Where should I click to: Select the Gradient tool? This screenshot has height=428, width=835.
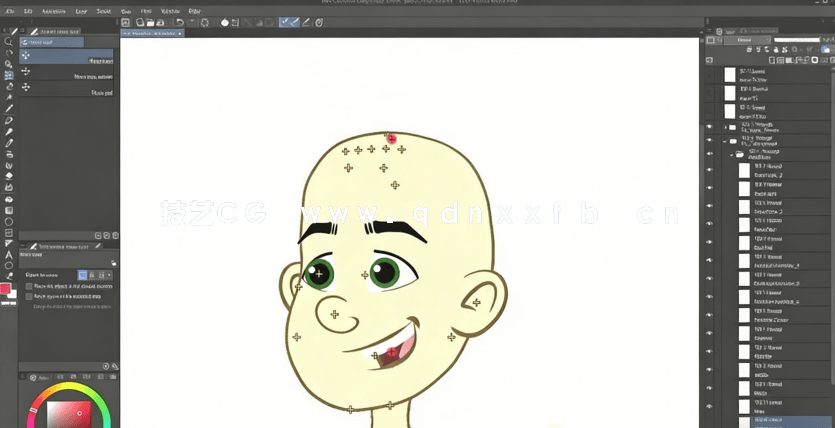9,210
